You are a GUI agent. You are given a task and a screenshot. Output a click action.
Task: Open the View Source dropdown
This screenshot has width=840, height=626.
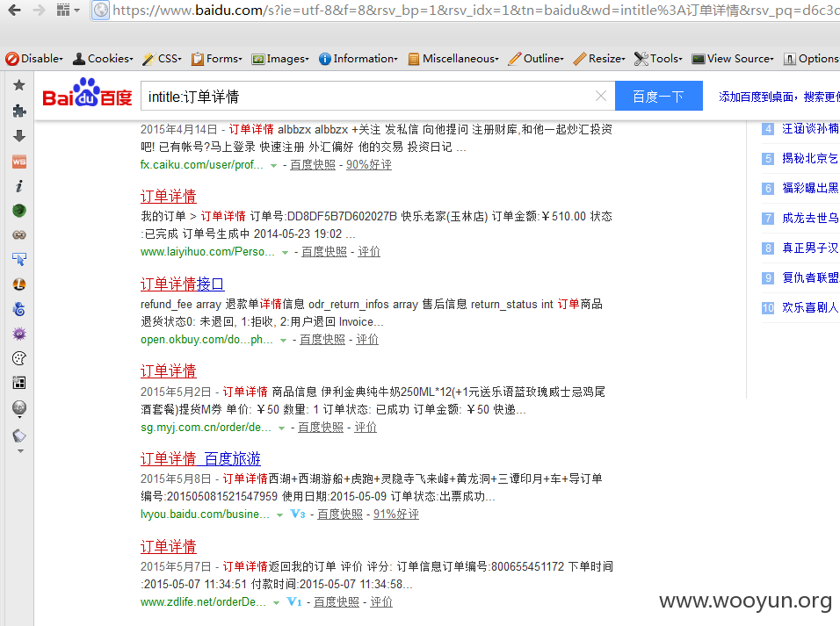pos(733,58)
